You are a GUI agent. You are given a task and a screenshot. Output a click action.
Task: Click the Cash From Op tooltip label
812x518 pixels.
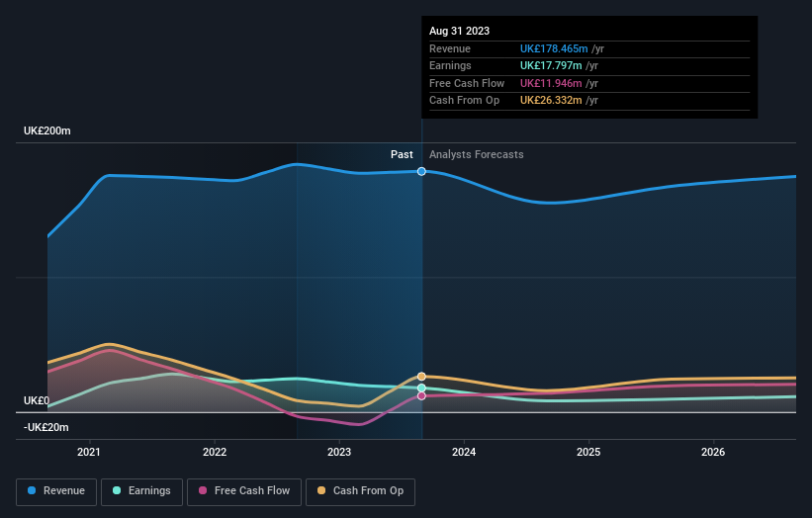(465, 101)
